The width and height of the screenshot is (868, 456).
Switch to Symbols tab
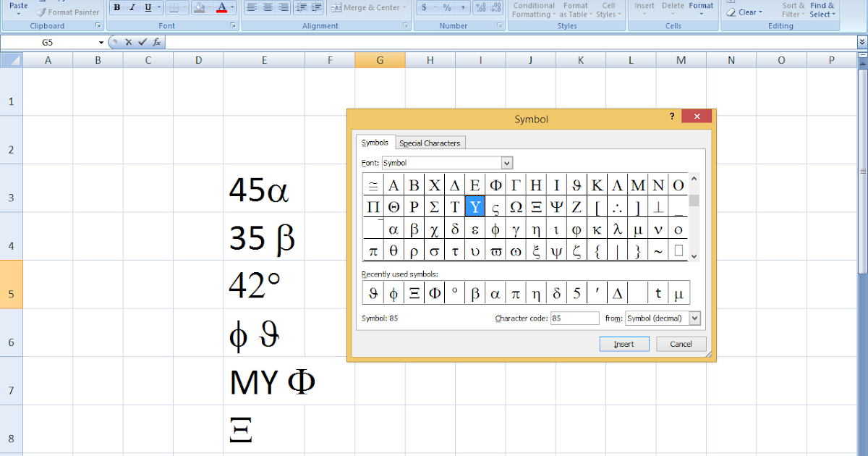pyautogui.click(x=375, y=143)
